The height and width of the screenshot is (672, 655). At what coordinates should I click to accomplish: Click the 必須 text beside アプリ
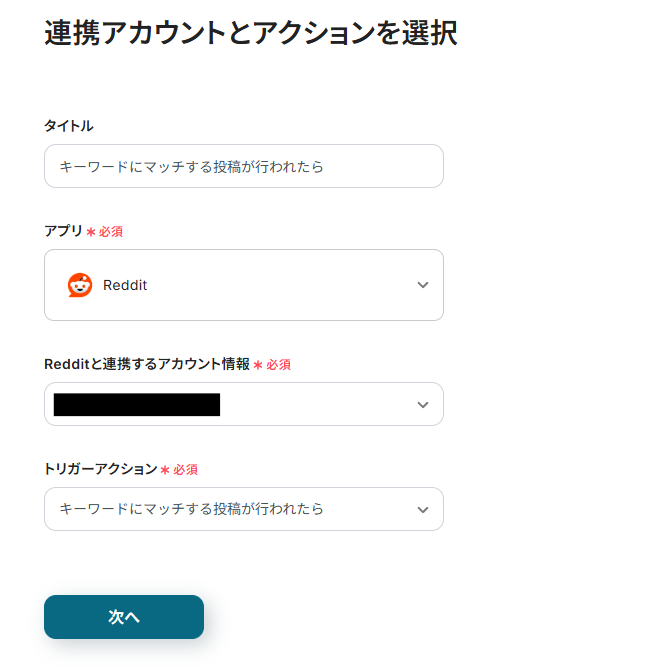tap(111, 232)
